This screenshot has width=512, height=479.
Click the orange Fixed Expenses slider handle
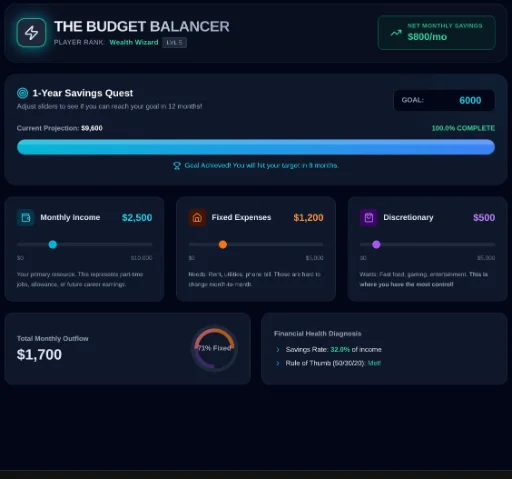(x=223, y=245)
